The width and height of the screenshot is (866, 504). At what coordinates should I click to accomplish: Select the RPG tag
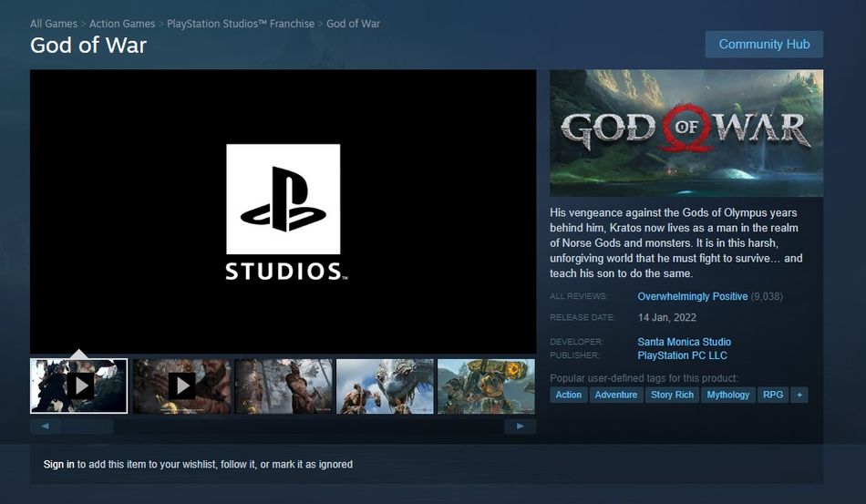point(773,395)
